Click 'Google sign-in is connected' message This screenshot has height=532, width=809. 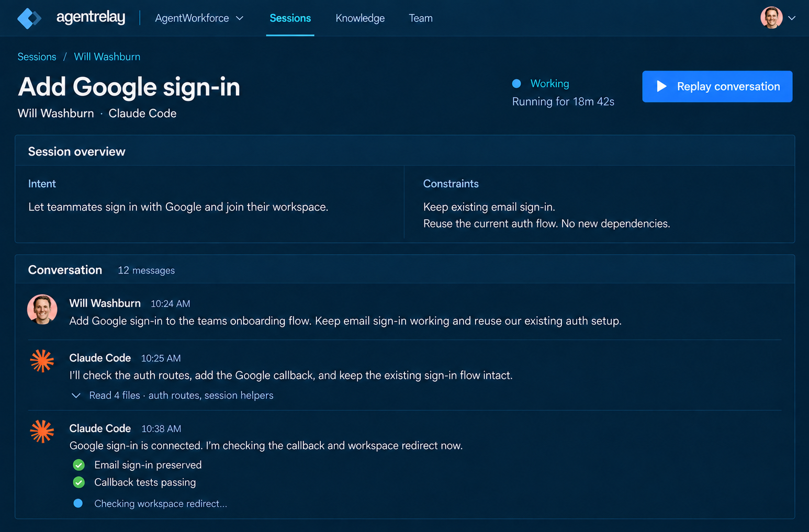click(x=266, y=446)
